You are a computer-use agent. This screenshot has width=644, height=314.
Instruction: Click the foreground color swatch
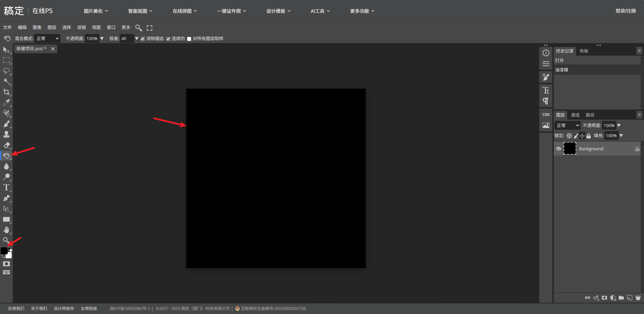(x=4, y=251)
